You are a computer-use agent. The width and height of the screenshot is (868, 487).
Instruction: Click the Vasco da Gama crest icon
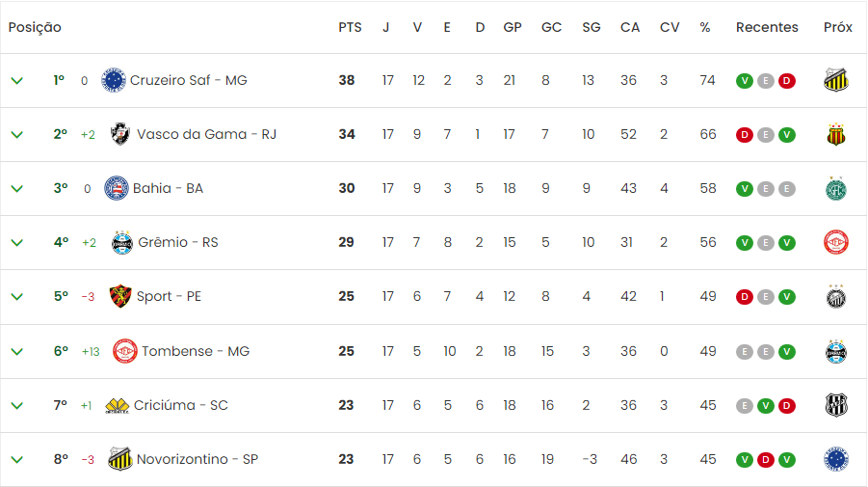[120, 134]
